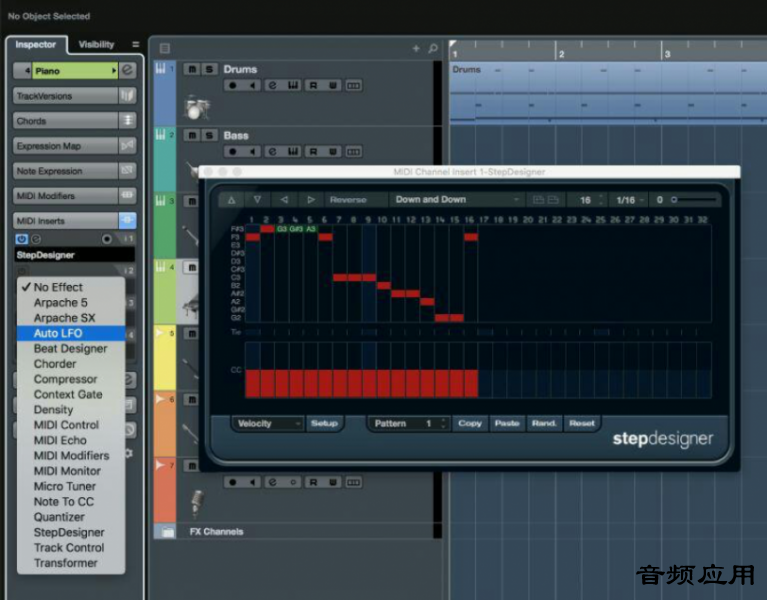
Task: Click the Drums track lane display icon
Action: 353,86
